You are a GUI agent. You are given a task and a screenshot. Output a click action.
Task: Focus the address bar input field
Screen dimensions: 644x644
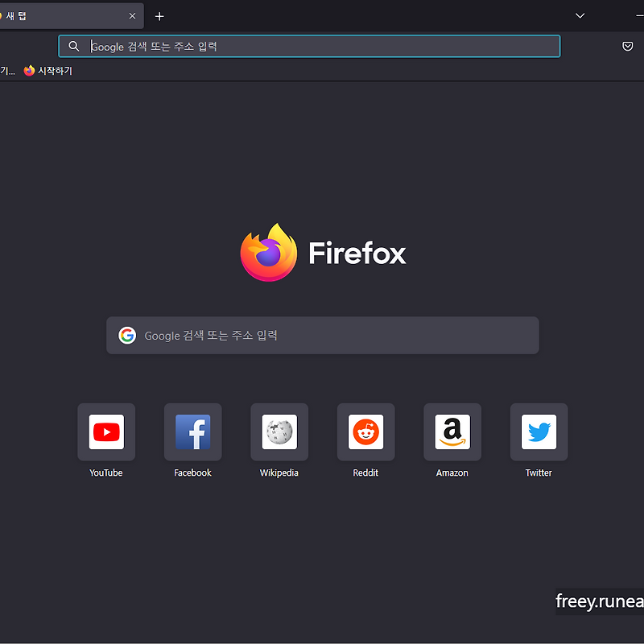pos(309,46)
